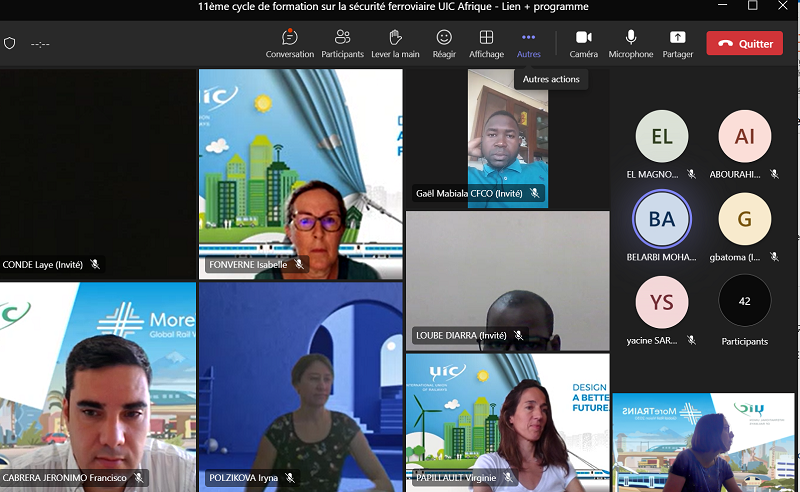Toggle the Microphone mute
Image resolution: width=800 pixels, height=492 pixels.
pos(631,44)
